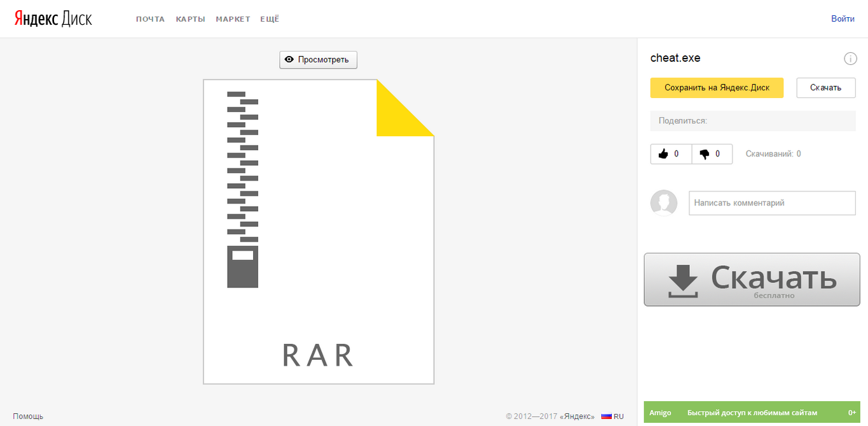The height and width of the screenshot is (426, 868).
Task: Click the large download arrow icon
Action: 684,280
